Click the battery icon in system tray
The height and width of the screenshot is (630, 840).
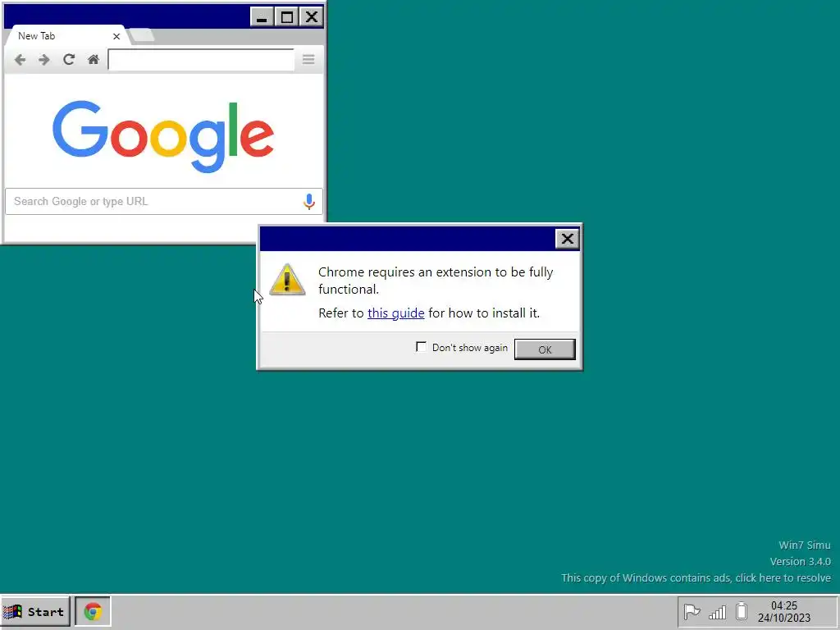(742, 611)
